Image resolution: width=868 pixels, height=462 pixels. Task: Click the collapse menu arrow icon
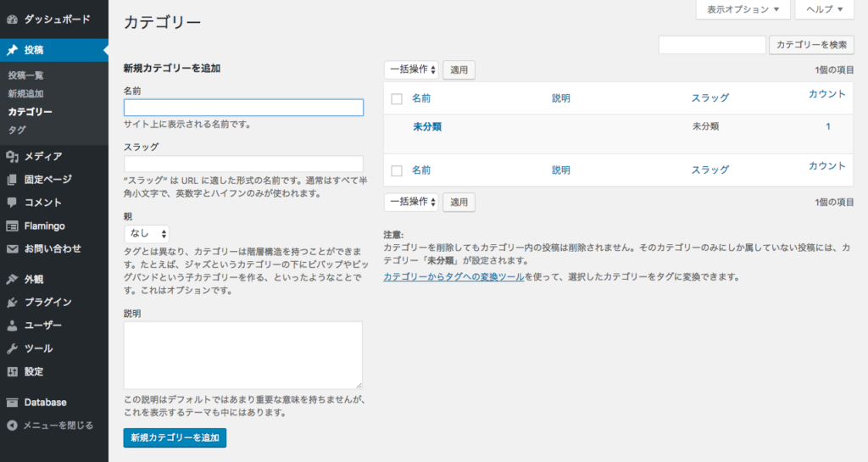click(12, 426)
